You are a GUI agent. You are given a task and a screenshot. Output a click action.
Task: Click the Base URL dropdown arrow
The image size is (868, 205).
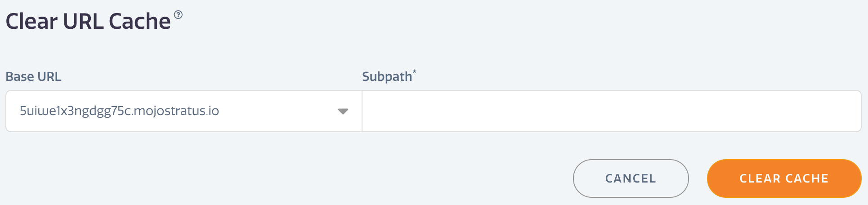point(343,111)
